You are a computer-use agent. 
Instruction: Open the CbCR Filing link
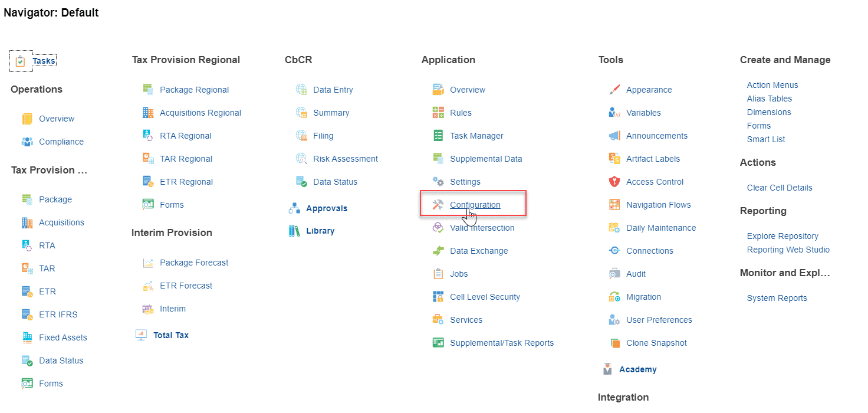pyautogui.click(x=323, y=136)
